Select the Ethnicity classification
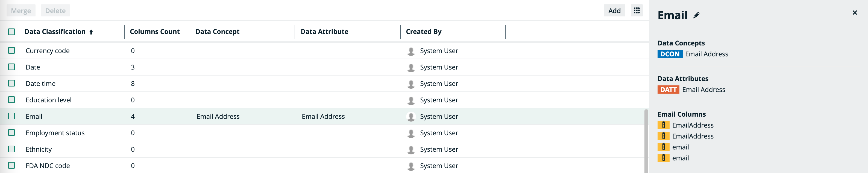 39,149
